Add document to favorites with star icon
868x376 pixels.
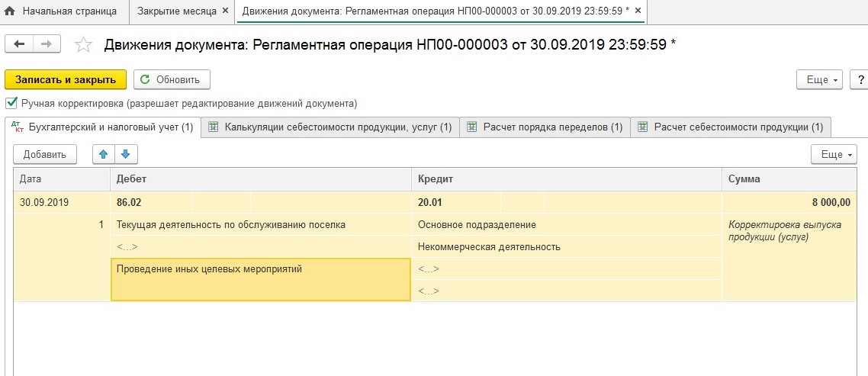(83, 45)
